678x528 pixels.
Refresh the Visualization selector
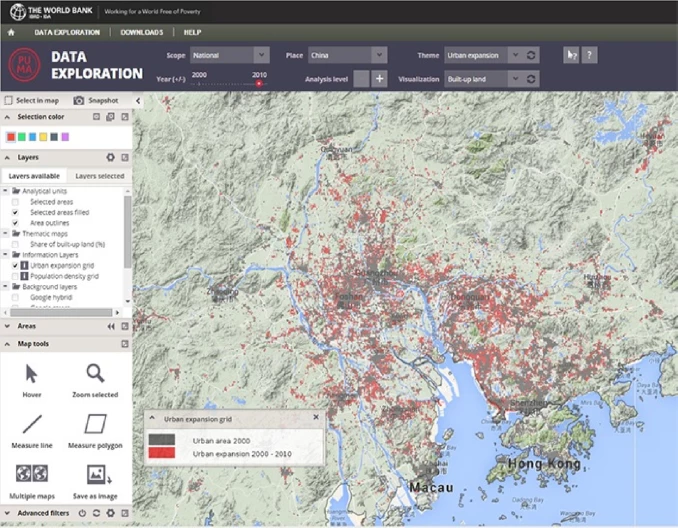pos(531,79)
